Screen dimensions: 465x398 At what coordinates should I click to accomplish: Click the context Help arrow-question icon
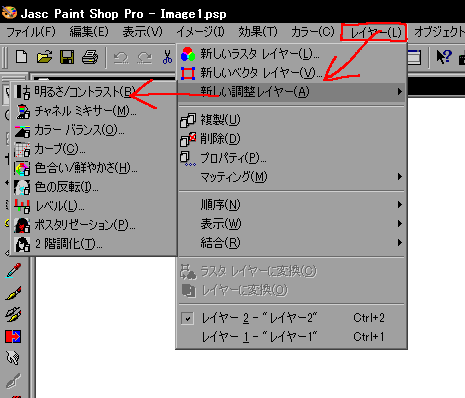pyautogui.click(x=444, y=57)
